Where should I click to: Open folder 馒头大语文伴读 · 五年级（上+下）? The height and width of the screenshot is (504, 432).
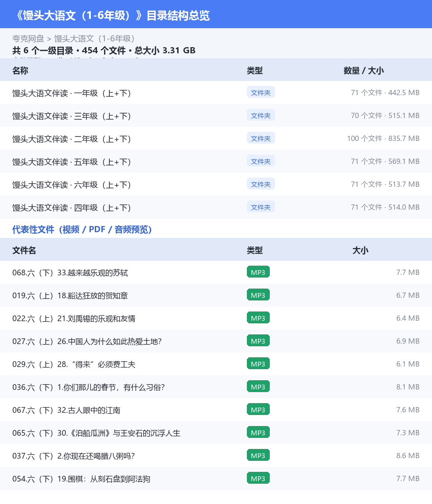click(x=71, y=162)
